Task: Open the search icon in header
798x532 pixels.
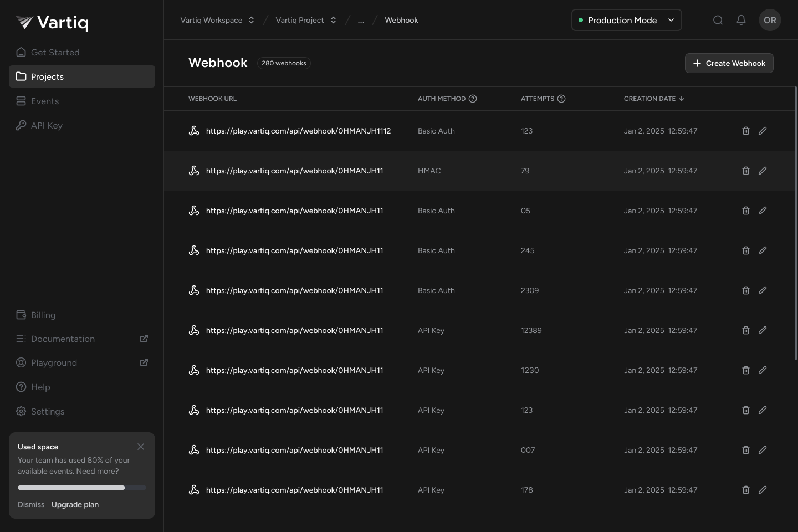Action: coord(718,20)
